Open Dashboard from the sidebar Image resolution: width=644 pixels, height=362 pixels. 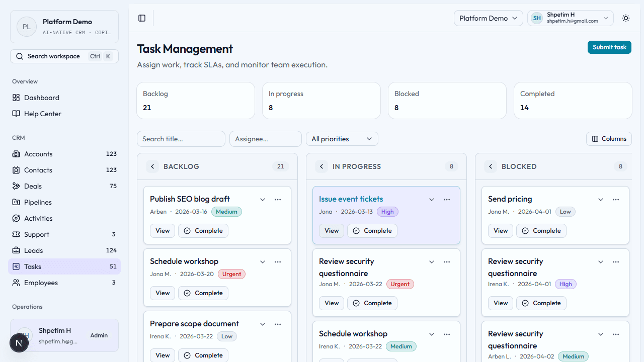click(x=41, y=98)
